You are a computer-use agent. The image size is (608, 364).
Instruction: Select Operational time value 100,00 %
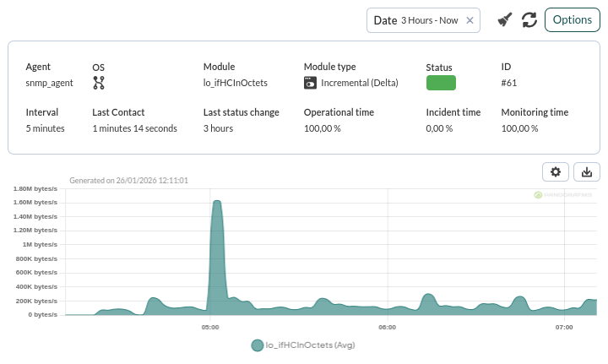(x=323, y=128)
